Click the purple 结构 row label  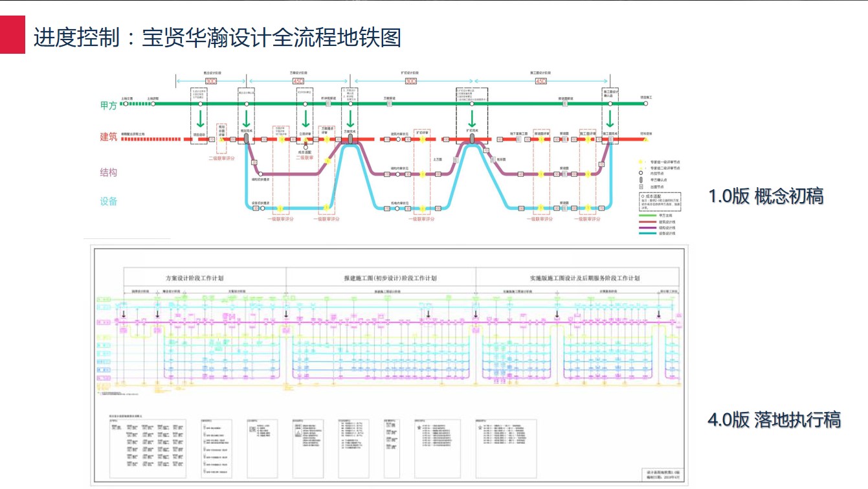point(108,172)
